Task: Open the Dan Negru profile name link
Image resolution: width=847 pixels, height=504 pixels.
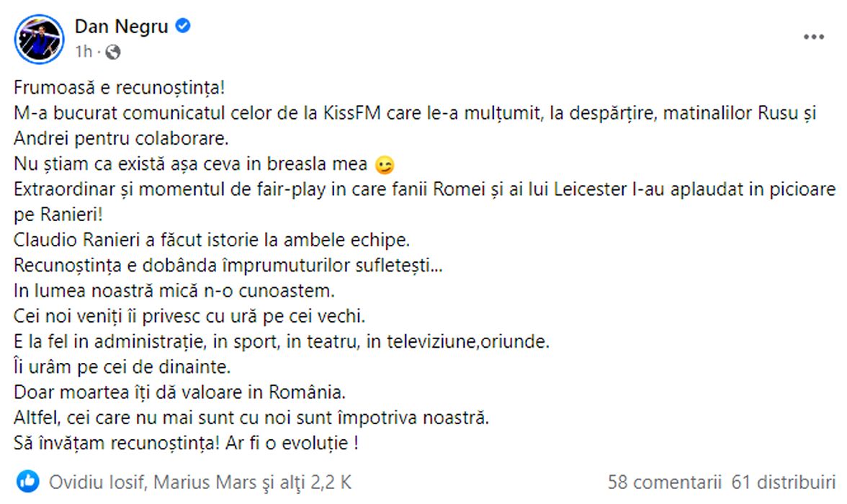Action: coord(122,27)
